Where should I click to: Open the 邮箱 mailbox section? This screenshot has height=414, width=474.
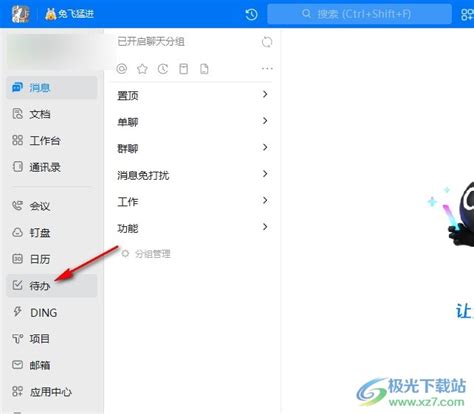(52, 365)
